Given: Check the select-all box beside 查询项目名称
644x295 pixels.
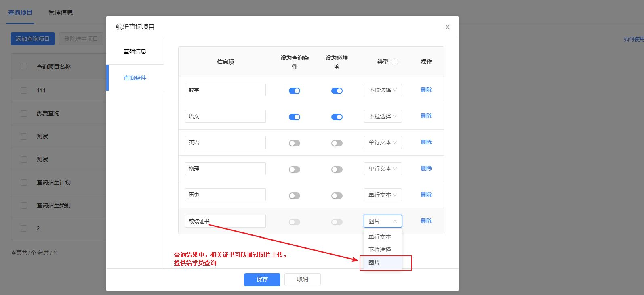Looking at the screenshot, I should point(24,66).
